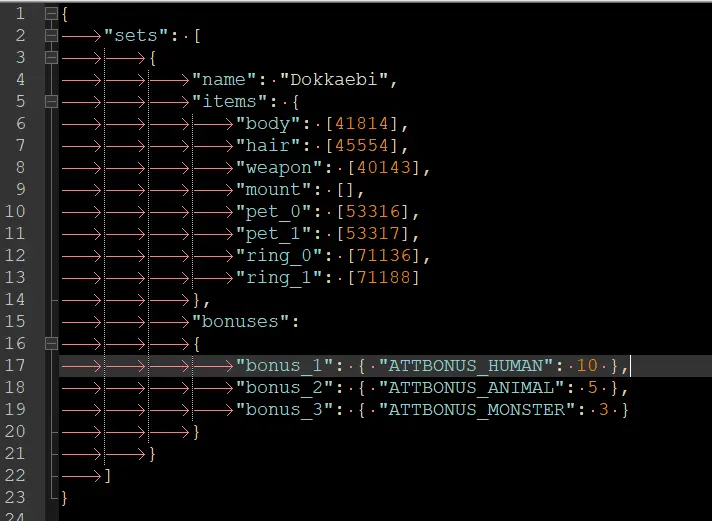Click the value 53316
The height and width of the screenshot is (521, 712).
373,212
